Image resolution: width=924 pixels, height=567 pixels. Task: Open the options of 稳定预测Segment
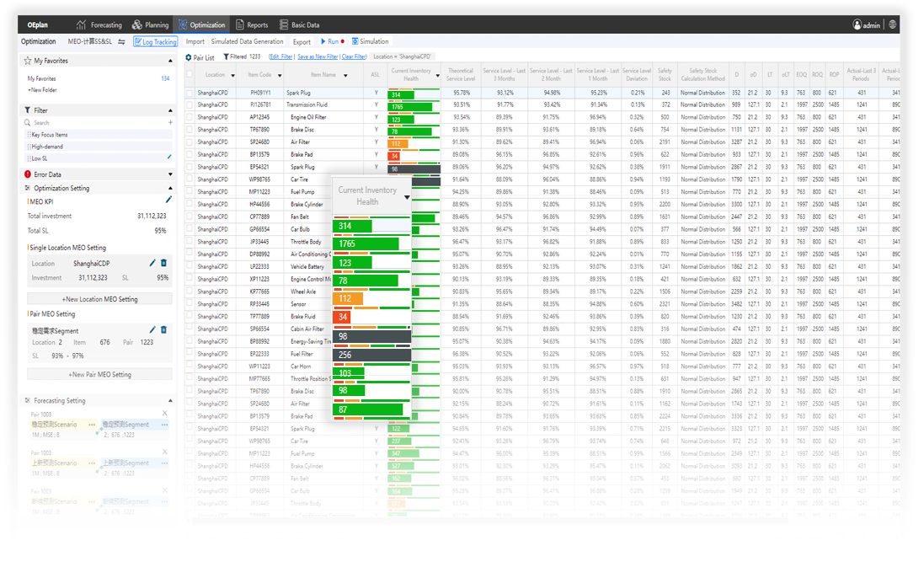click(x=164, y=425)
